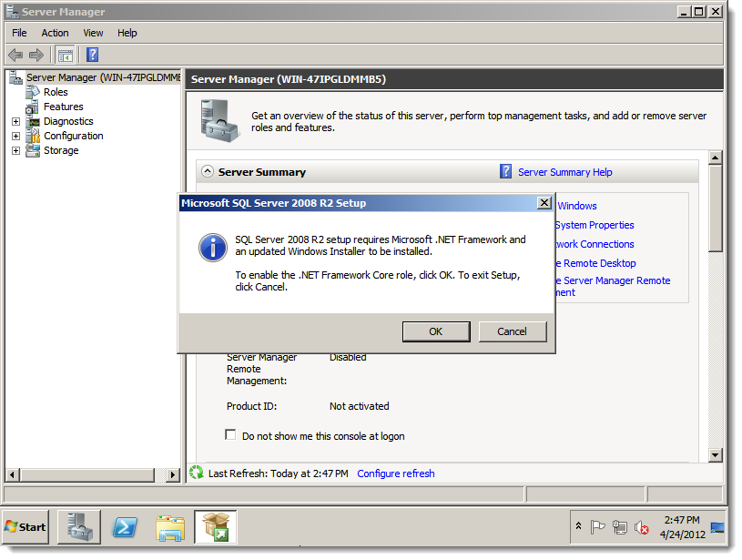Image resolution: width=742 pixels, height=560 pixels.
Task: Open the View menu
Action: [x=93, y=33]
